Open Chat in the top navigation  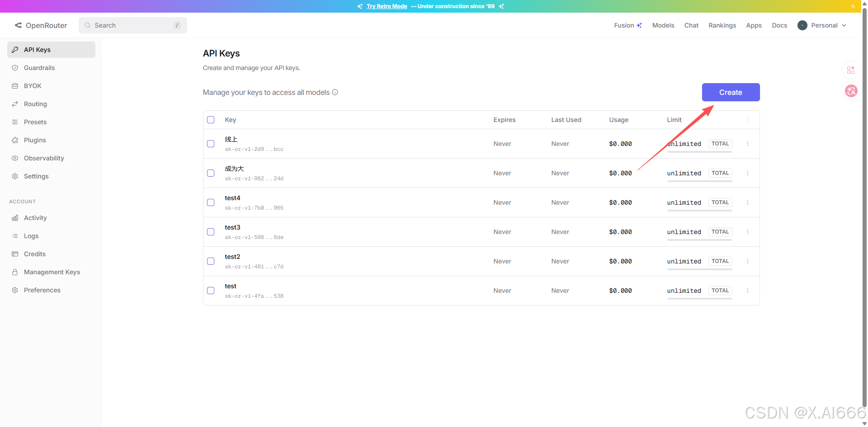pyautogui.click(x=691, y=25)
